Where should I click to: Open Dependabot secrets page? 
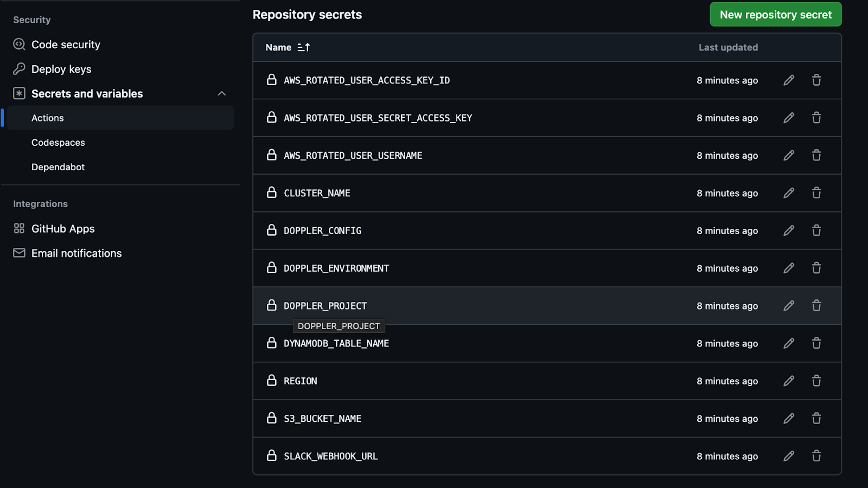(58, 167)
